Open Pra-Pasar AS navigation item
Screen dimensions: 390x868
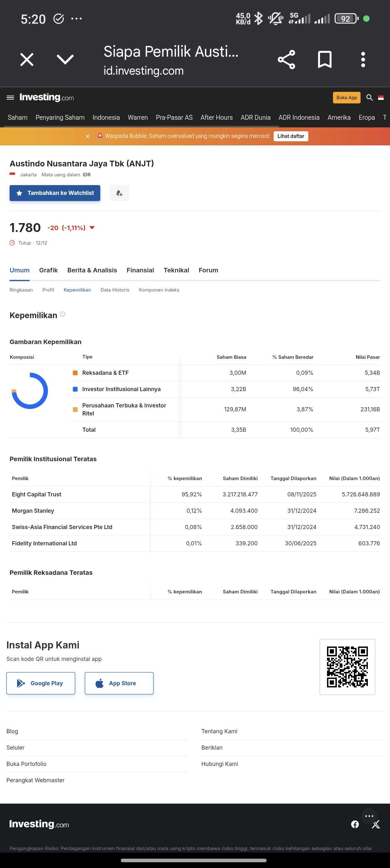click(174, 117)
